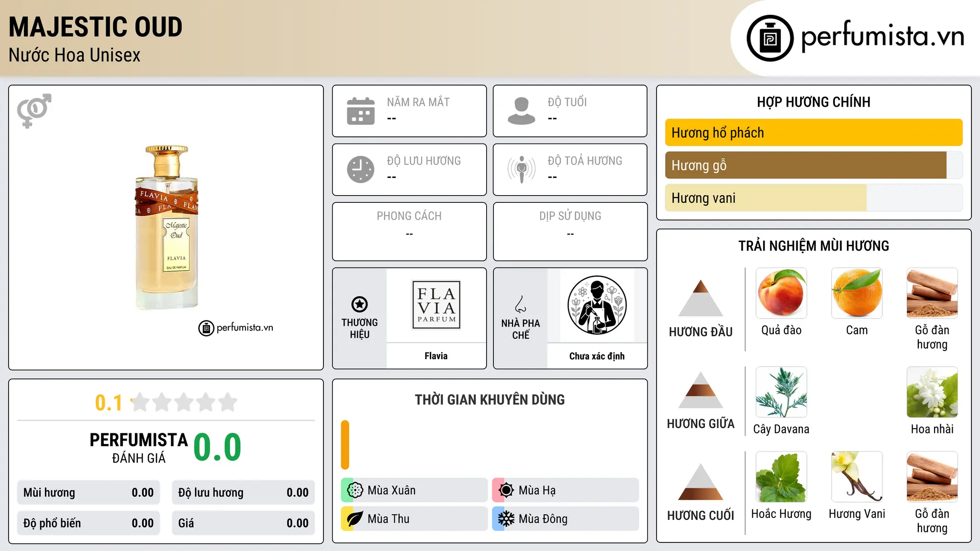The height and width of the screenshot is (551, 980).
Task: Click the Mùa Đông snowflake icon
Action: 506,519
